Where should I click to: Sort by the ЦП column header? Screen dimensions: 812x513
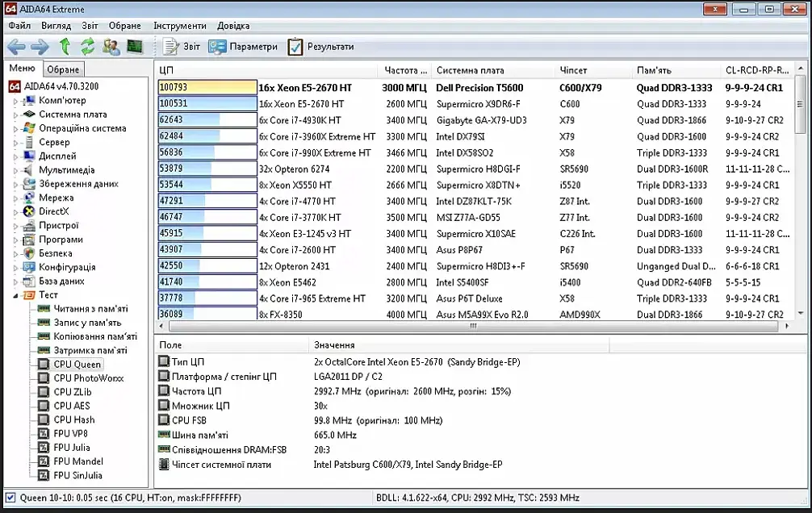(266, 70)
